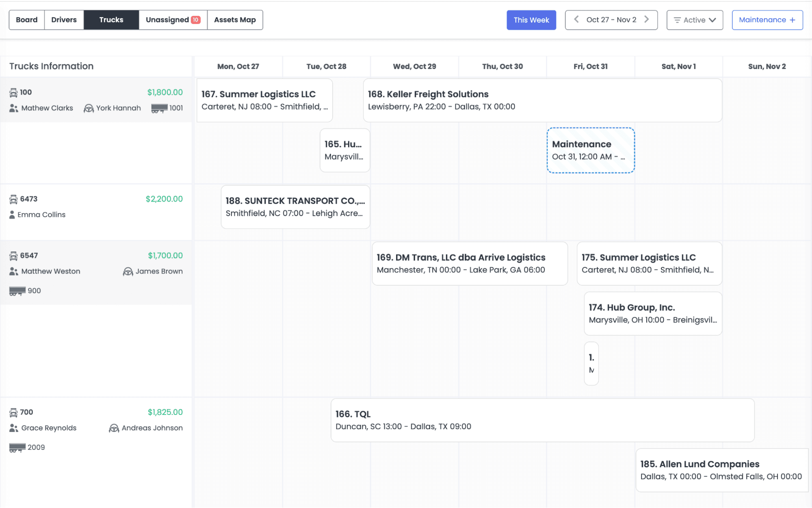This screenshot has width=812, height=508.
Task: Click truck icon next to truck 700
Action: 13,412
